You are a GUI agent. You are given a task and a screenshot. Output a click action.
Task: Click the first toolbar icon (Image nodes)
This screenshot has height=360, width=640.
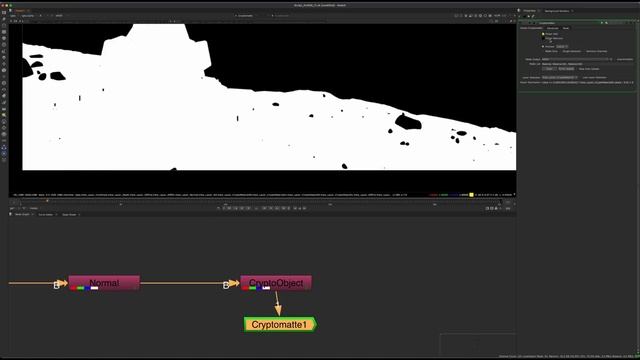tap(4, 13)
